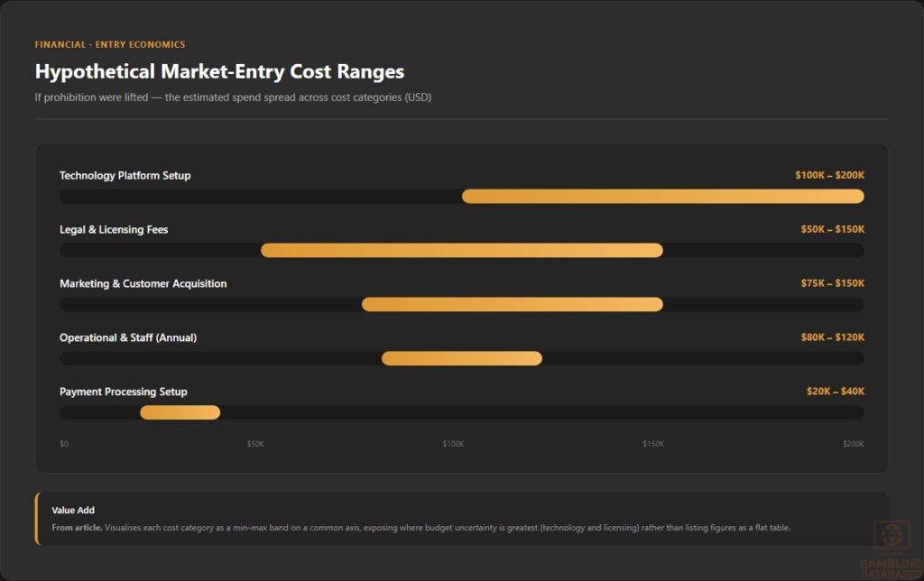Click the '$100K' axis tick label

pos(453,444)
